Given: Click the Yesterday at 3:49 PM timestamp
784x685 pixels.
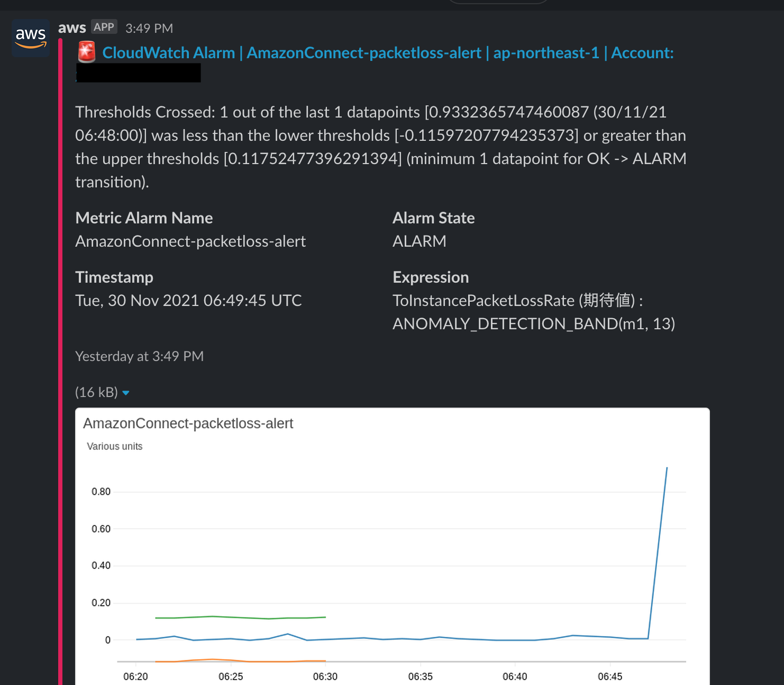Looking at the screenshot, I should coord(139,356).
